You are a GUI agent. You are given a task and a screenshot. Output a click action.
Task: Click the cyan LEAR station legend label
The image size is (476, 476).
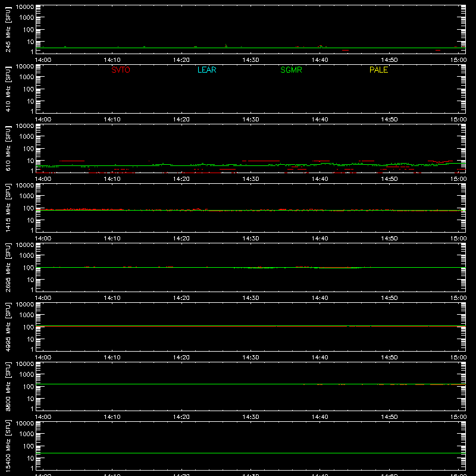click(x=206, y=70)
